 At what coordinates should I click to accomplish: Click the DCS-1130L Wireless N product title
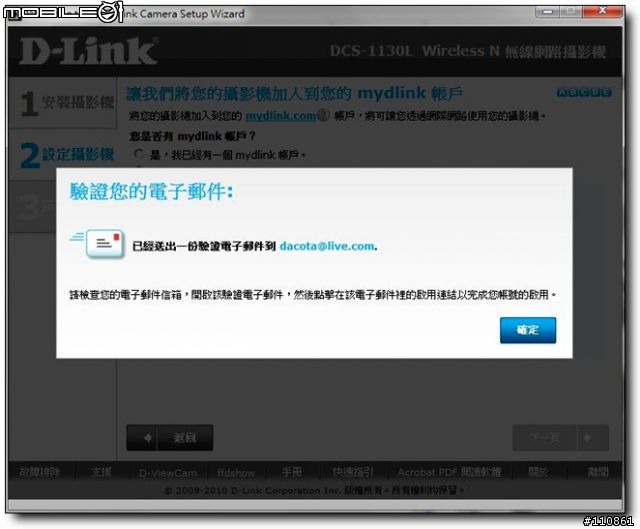pyautogui.click(x=468, y=51)
